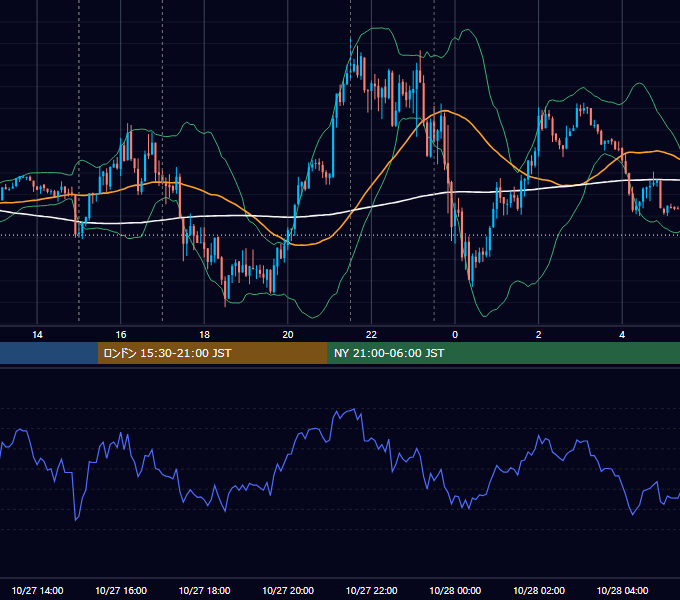Viewport: 680px width, 600px height.
Task: Click the 0 hour axis label
Action: [455, 335]
